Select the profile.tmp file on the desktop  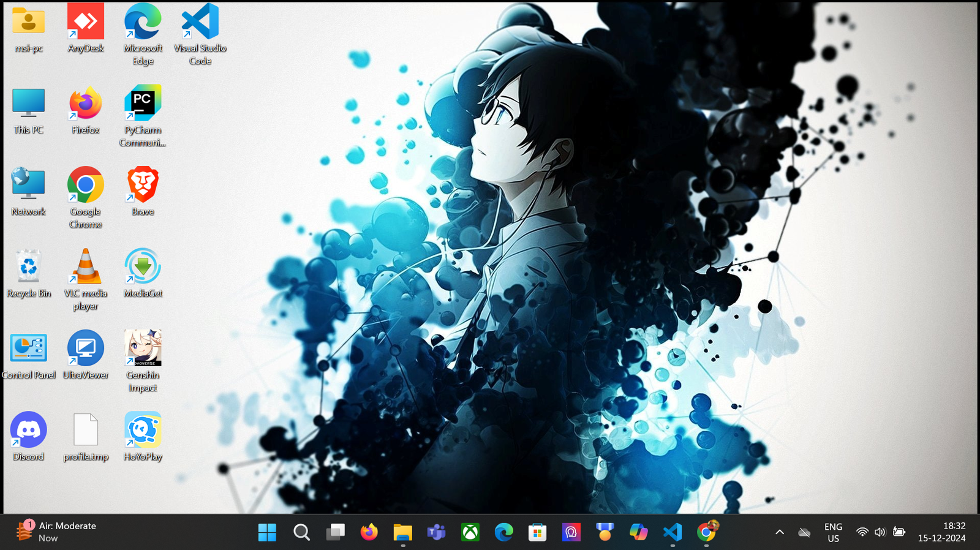(x=86, y=437)
